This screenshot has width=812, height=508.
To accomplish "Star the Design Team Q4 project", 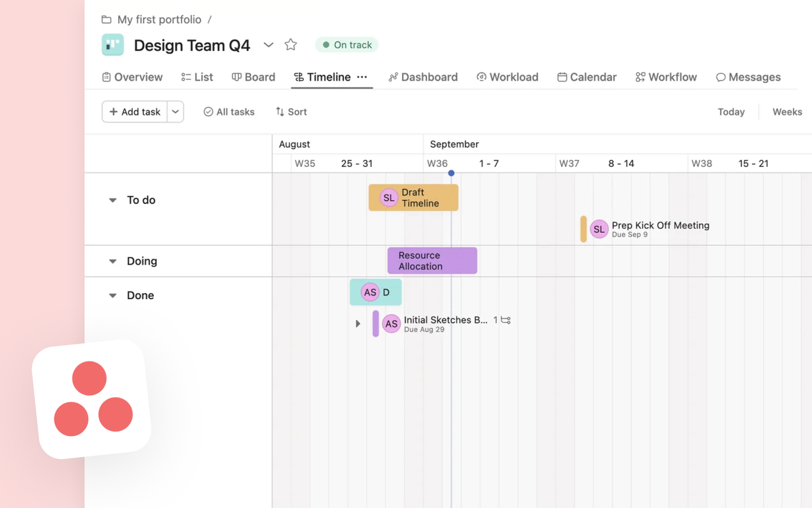I will click(x=290, y=44).
